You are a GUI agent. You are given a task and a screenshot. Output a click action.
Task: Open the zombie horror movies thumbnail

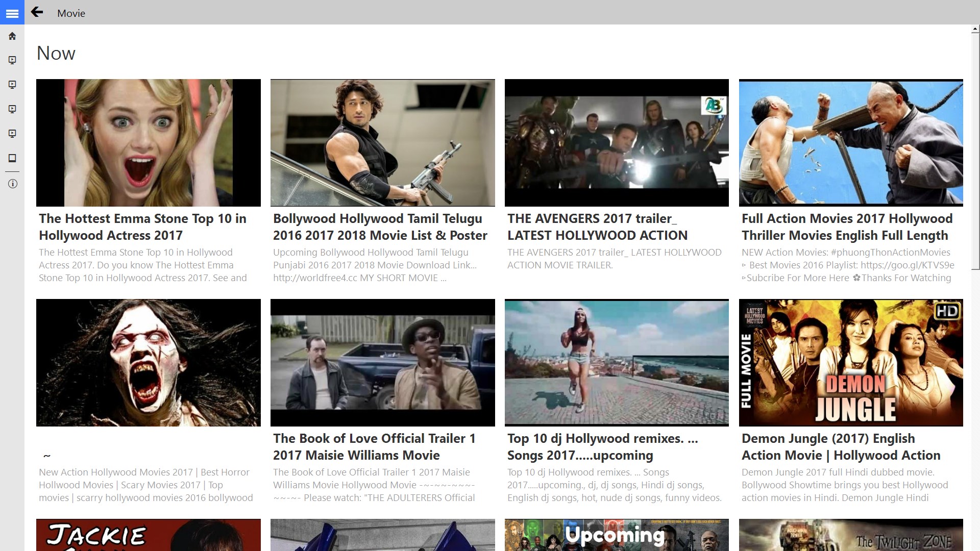[x=148, y=362]
